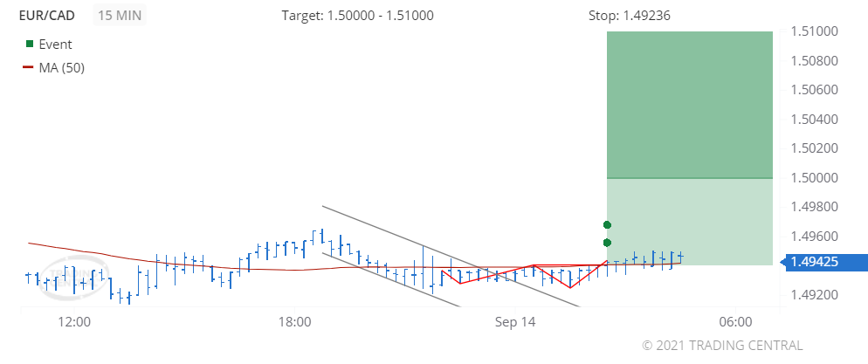This screenshot has height=364, width=868.
Task: Click the lower green event dot
Action: [608, 242]
